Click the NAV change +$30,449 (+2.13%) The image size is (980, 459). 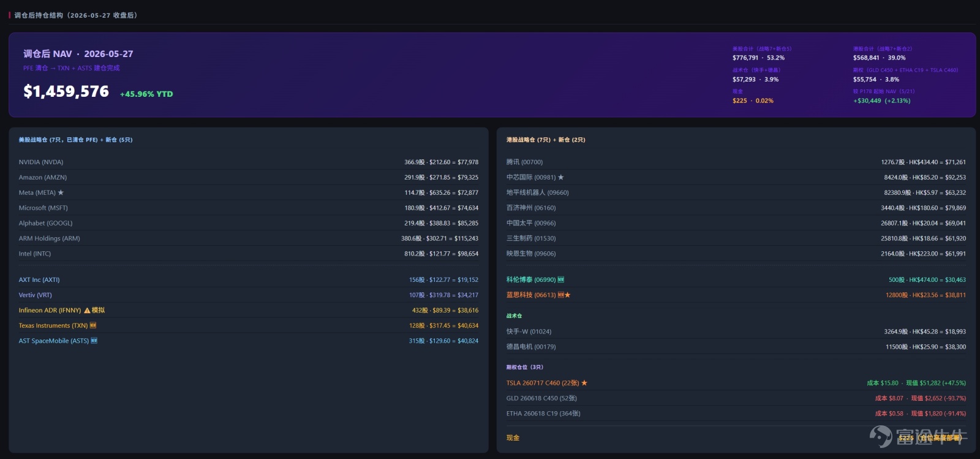[881, 101]
